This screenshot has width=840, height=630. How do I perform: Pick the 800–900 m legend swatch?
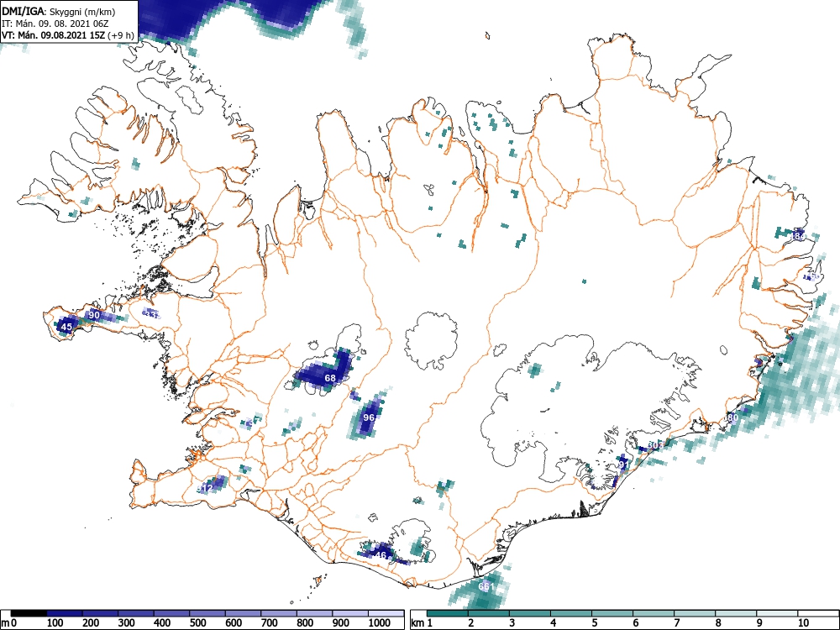point(316,613)
